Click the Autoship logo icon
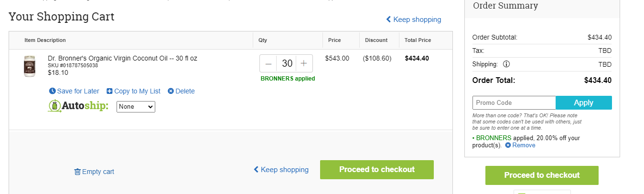 pos(54,106)
